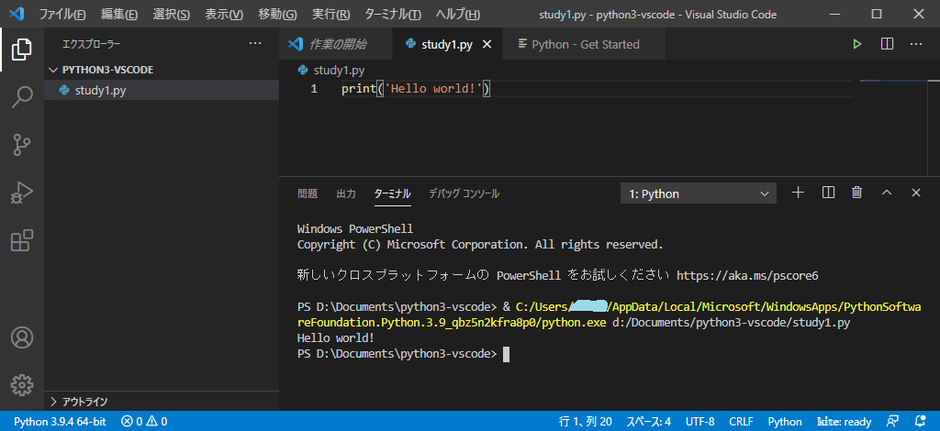Viewport: 940px width, 431px height.
Task: Open the feedback icon in status bar
Action: pyautogui.click(x=893, y=421)
